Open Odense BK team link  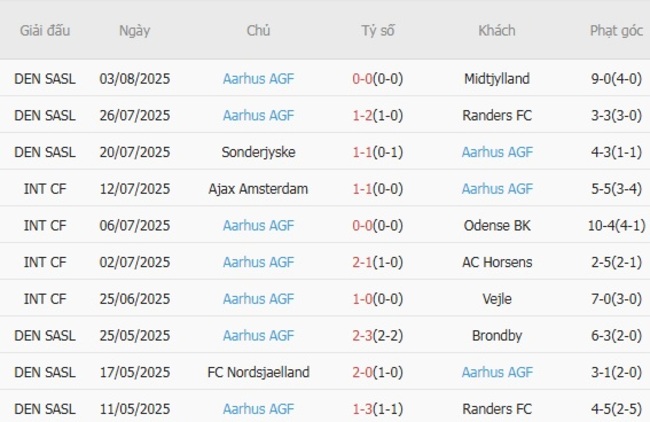coord(497,225)
